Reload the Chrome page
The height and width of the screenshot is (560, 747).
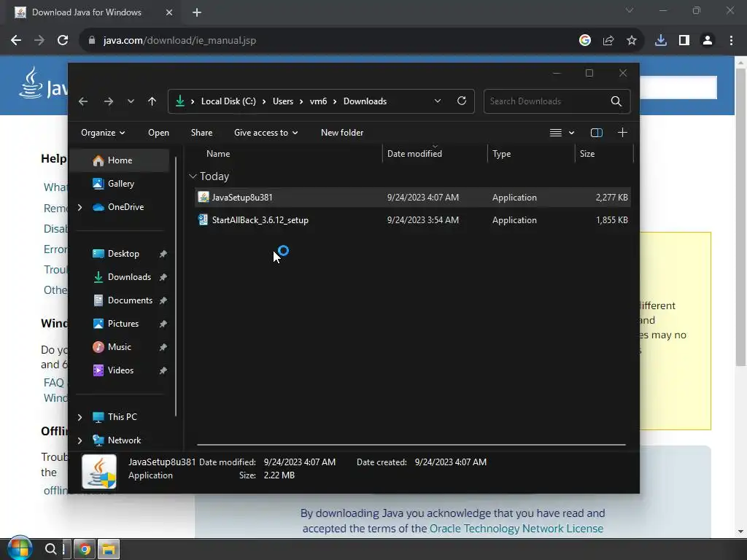pos(63,41)
